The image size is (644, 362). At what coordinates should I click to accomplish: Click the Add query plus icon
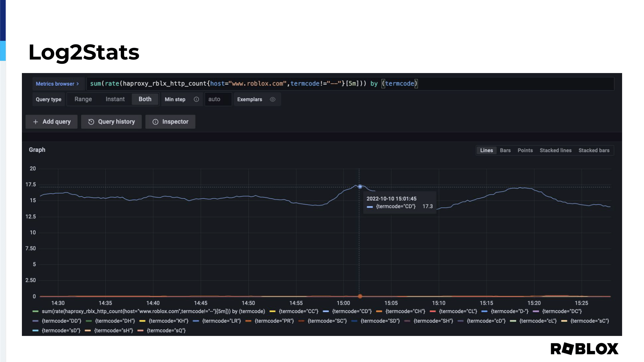[x=35, y=122]
